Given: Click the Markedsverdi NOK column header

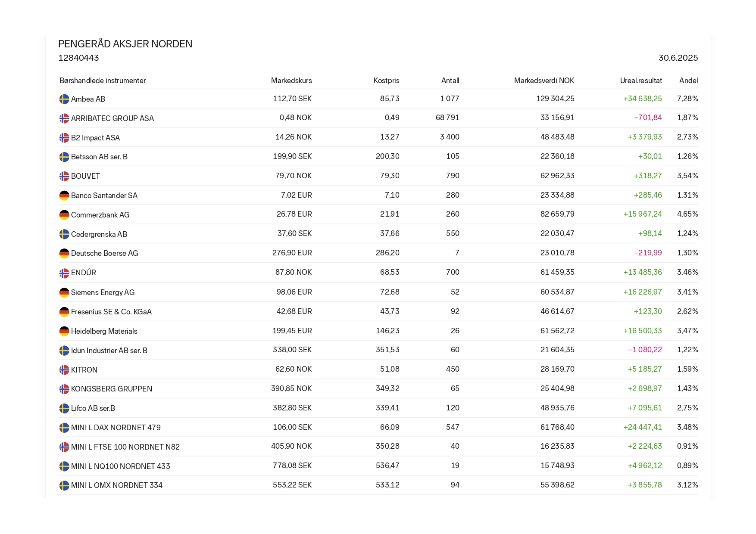Looking at the screenshot, I should 544,81.
